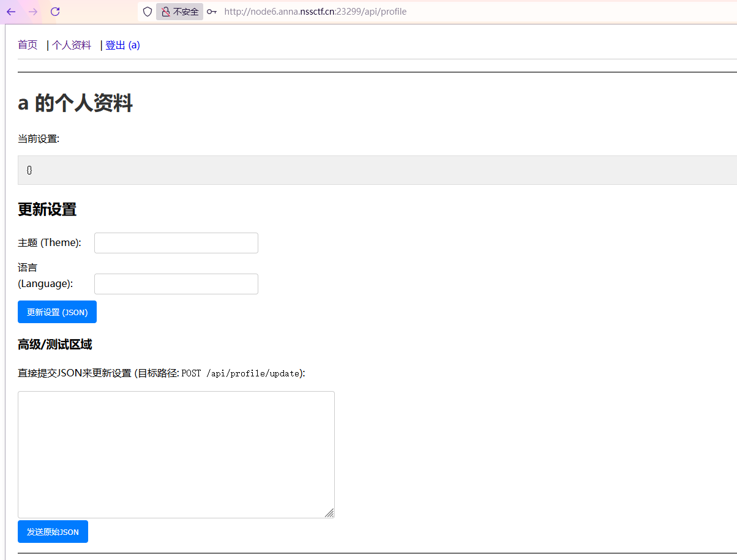Click the browser forward arrow

coord(33,12)
